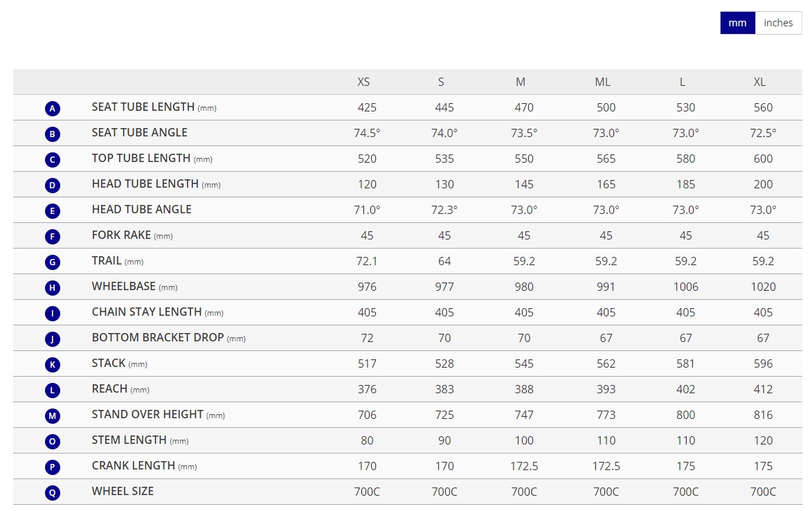Click the Top Tube Length value for XL
Image resolution: width=812 pixels, height=511 pixels.
[763, 159]
